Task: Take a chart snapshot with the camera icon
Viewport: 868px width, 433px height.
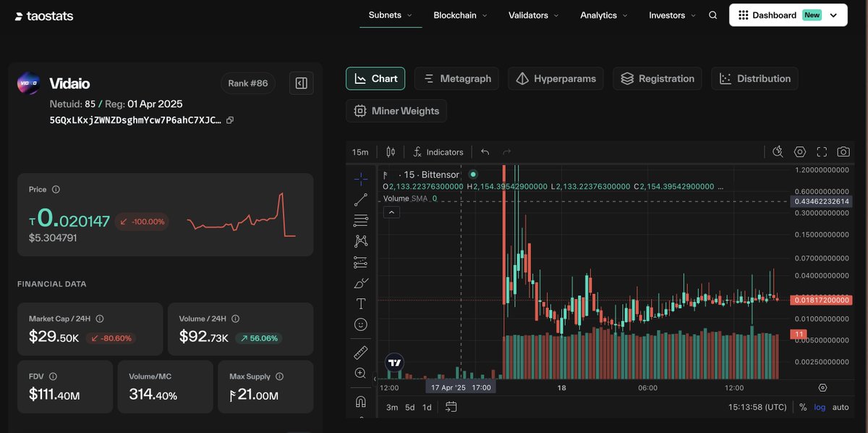Action: click(843, 152)
